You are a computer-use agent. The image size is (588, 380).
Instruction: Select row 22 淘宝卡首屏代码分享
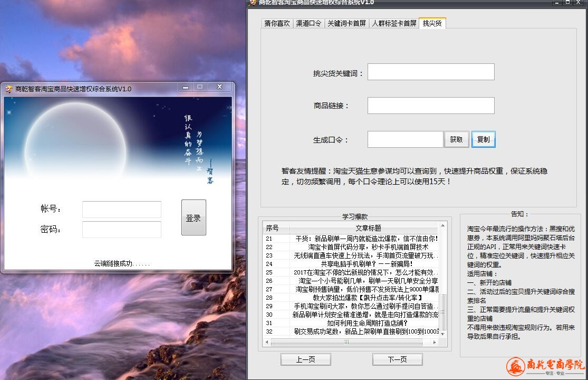coord(351,247)
